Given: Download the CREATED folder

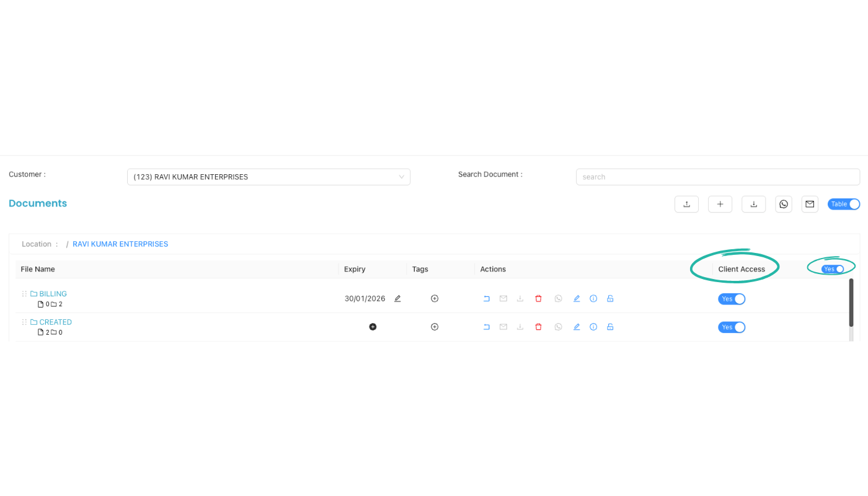Looking at the screenshot, I should [520, 326].
